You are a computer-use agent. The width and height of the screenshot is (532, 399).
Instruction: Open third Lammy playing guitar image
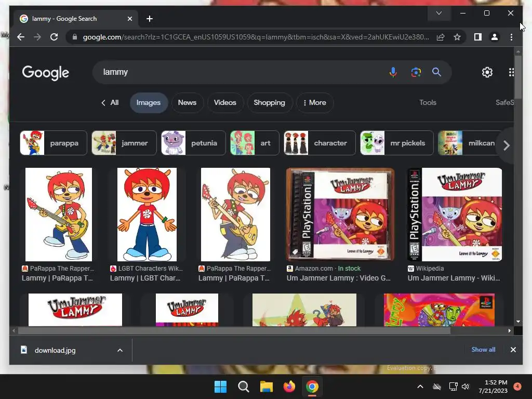tap(235, 215)
